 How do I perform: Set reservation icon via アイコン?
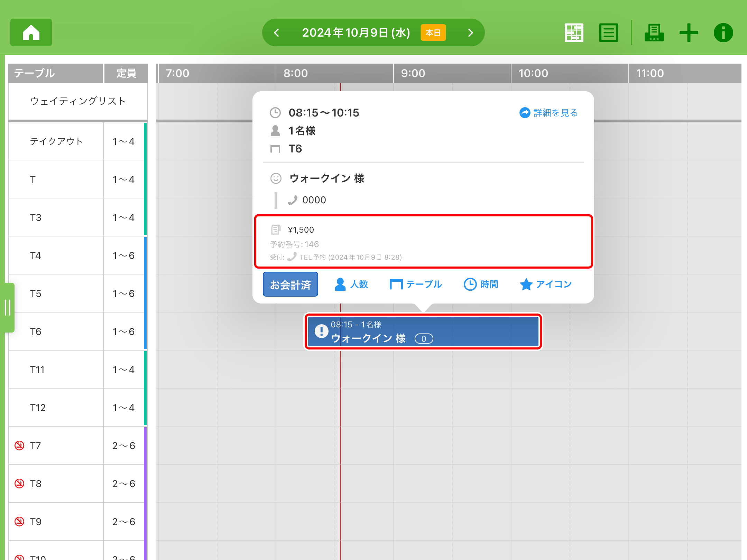pyautogui.click(x=546, y=284)
